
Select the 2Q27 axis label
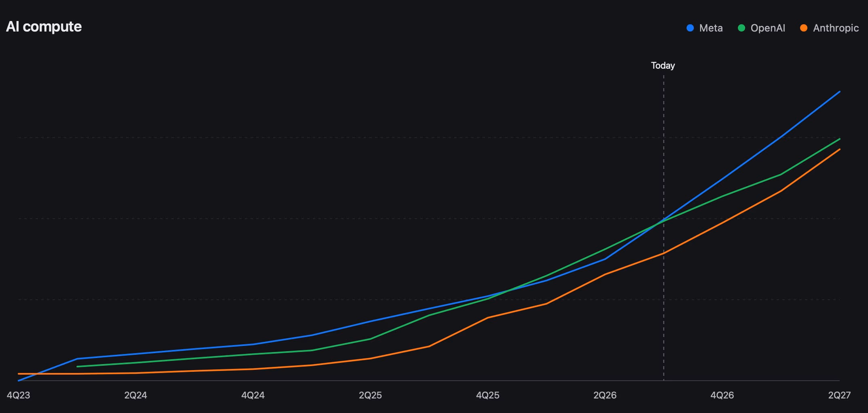pyautogui.click(x=839, y=395)
